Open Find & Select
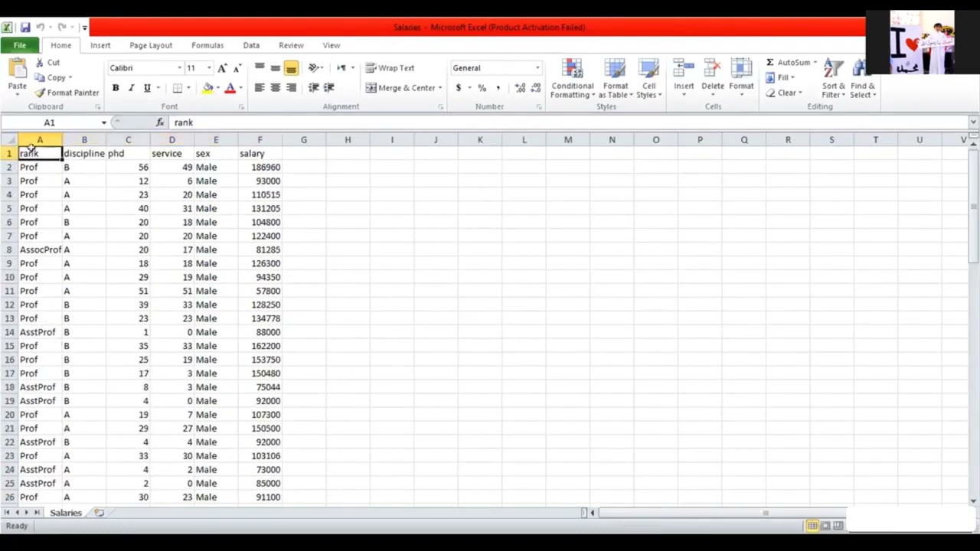This screenshot has height=551, width=980. [862, 79]
